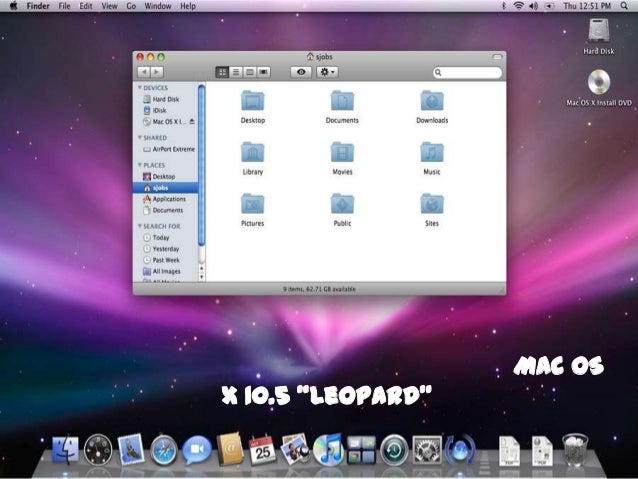The image size is (638, 479).
Task: Open the volume control in menu bar
Action: pyautogui.click(x=533, y=6)
